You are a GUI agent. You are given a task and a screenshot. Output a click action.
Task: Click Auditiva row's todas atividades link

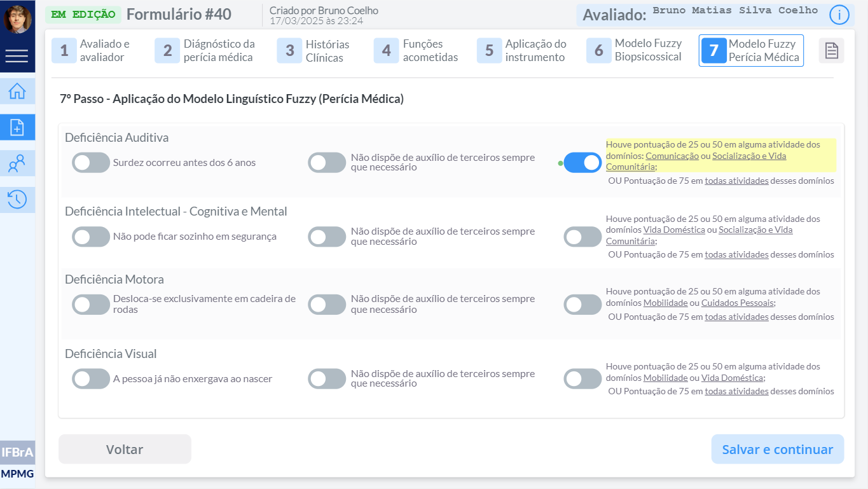[736, 181]
